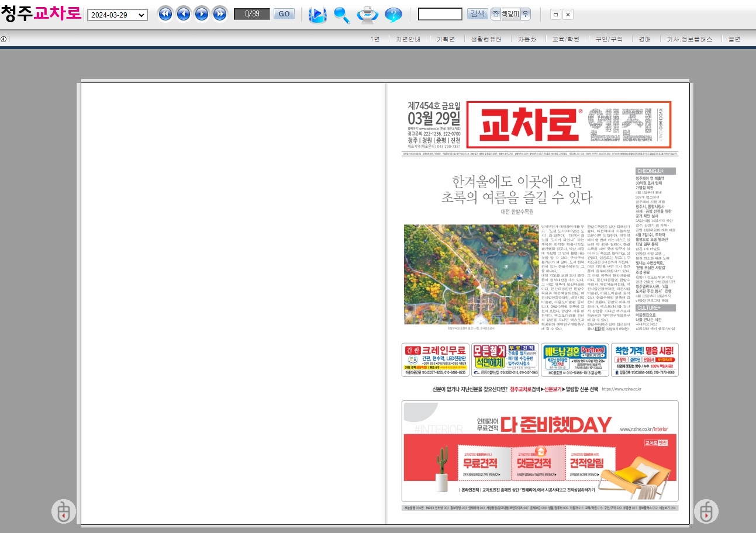
Task: Click the 크레인무료 advertisement
Action: 436,360
